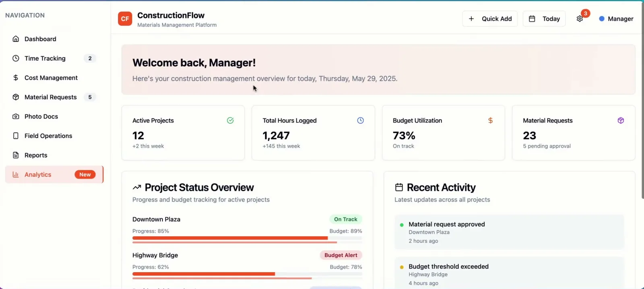Navigate to Field Operations
Image resolution: width=644 pixels, height=289 pixels.
[x=54, y=136]
